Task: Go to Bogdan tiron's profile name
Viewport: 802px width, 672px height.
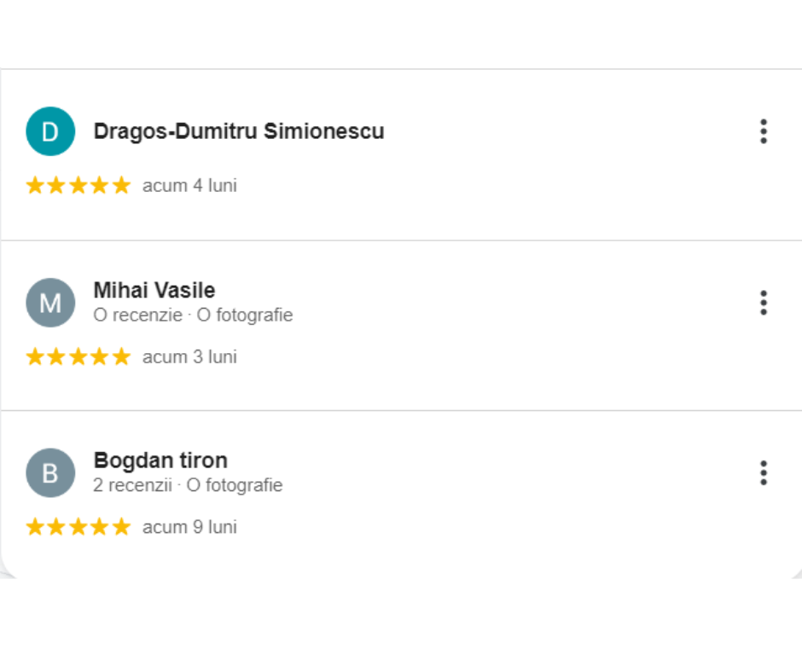Action: [160, 461]
